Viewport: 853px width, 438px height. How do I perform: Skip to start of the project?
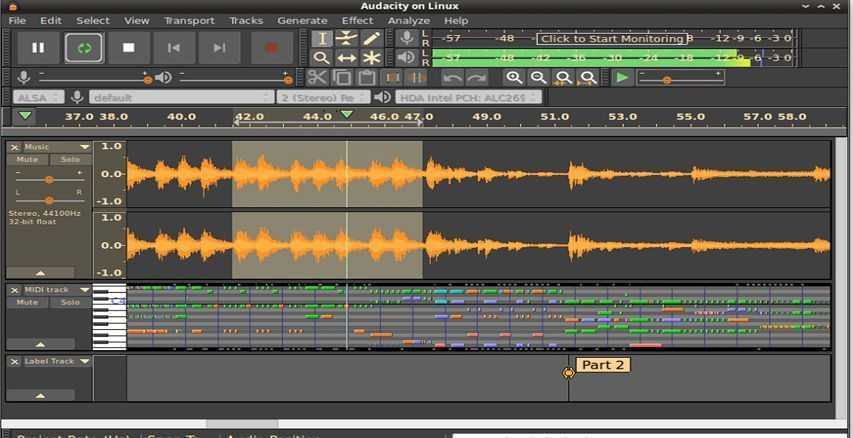point(174,48)
